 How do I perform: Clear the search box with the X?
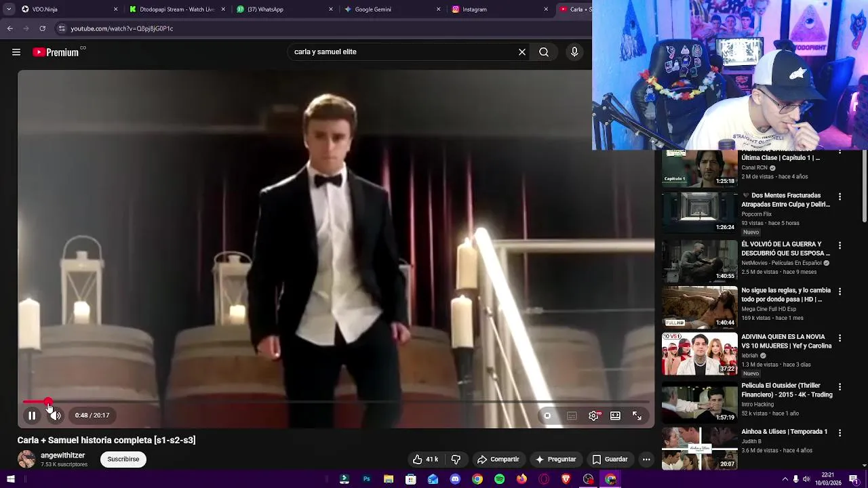coord(522,52)
